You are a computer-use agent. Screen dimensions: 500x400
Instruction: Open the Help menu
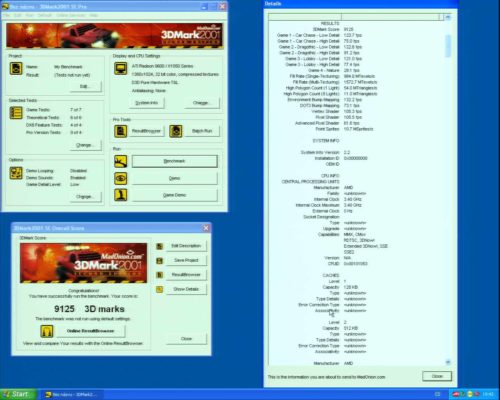pos(94,15)
